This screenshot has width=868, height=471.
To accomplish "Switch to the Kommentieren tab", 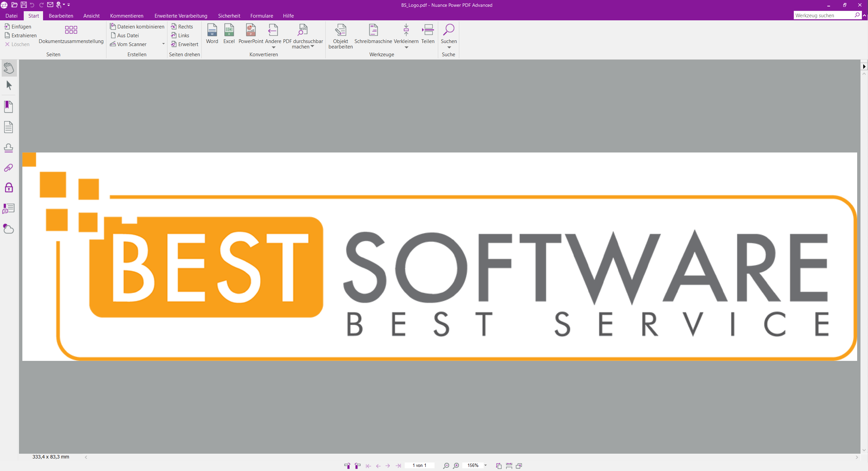I will click(x=126, y=16).
